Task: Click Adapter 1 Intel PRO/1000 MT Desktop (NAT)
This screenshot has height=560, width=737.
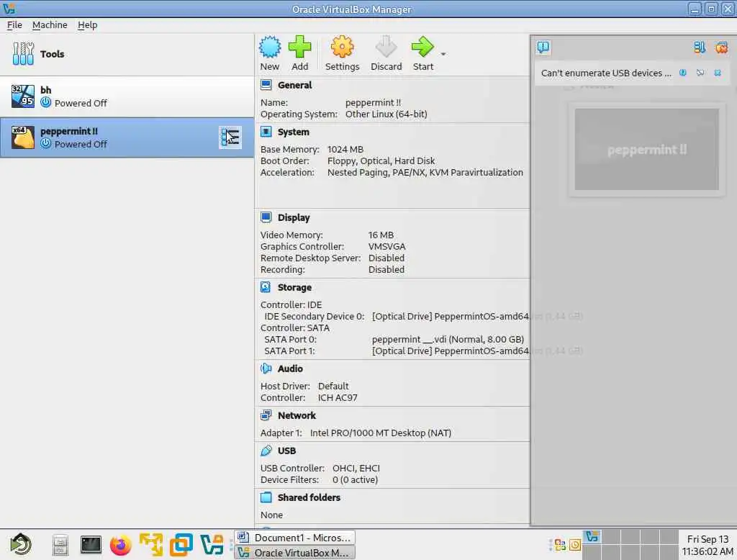Action: click(380, 433)
